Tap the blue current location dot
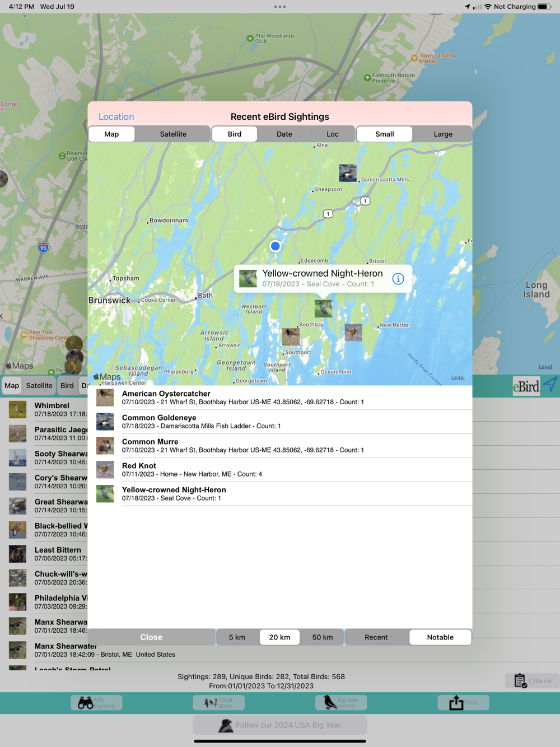The image size is (560, 747). tap(275, 246)
